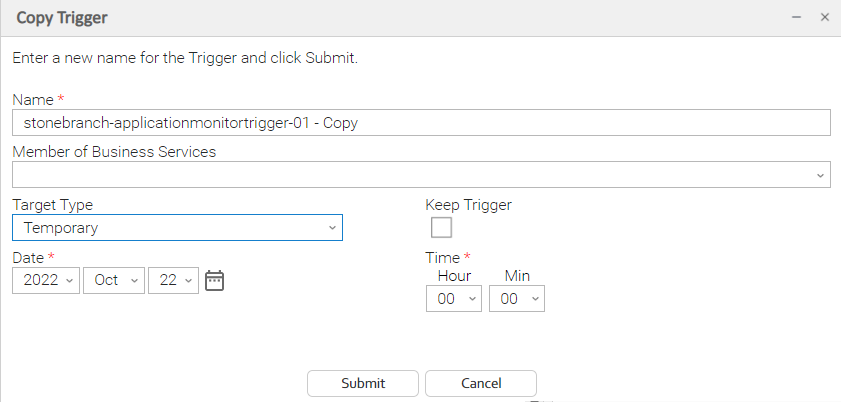Click the Name field label
This screenshot has height=402, width=841.
33,99
